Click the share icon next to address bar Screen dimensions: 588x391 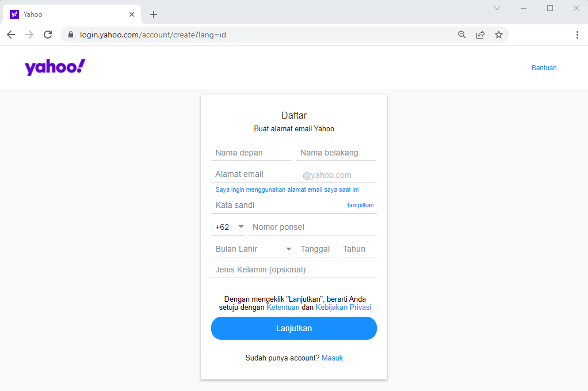(x=480, y=34)
